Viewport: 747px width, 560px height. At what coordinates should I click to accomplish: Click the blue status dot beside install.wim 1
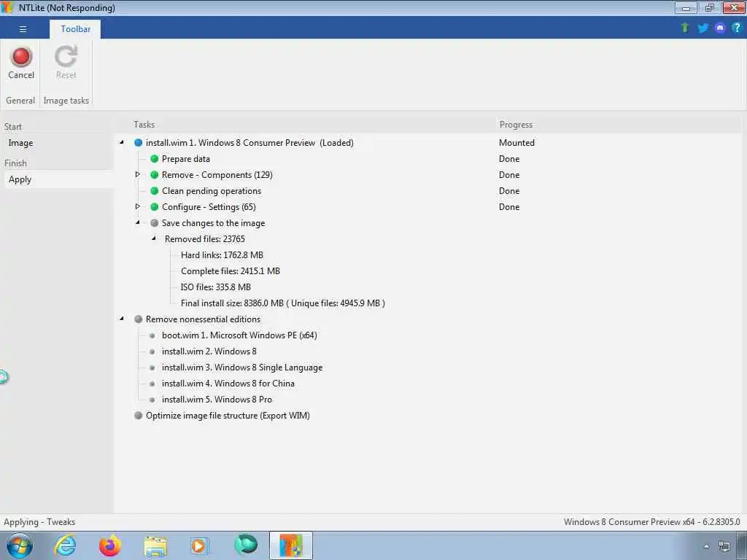point(138,143)
